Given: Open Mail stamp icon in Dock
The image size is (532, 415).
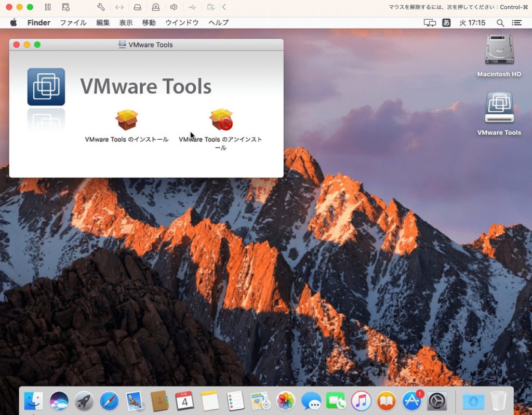Looking at the screenshot, I should point(135,401).
